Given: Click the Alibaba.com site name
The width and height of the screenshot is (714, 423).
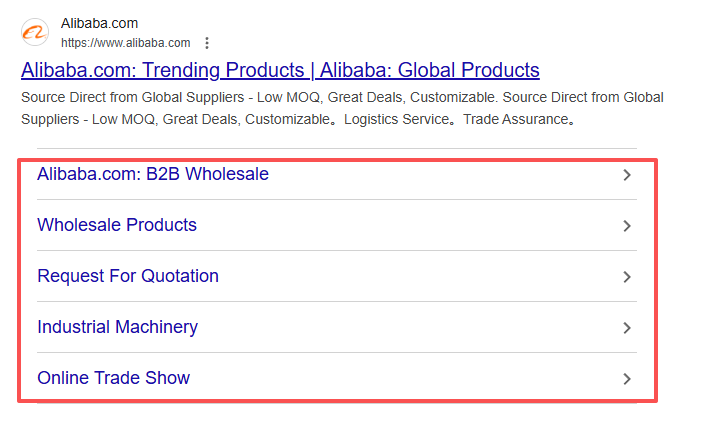Looking at the screenshot, I should [x=99, y=23].
